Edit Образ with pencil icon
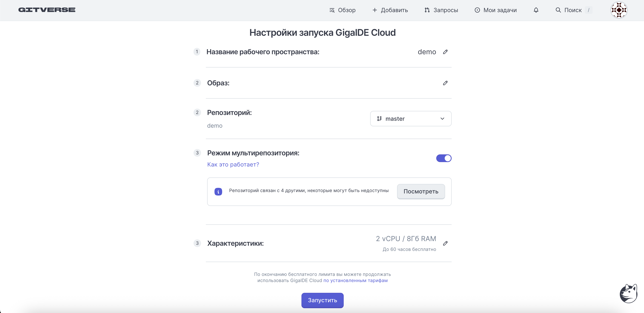644x313 pixels. tap(445, 83)
